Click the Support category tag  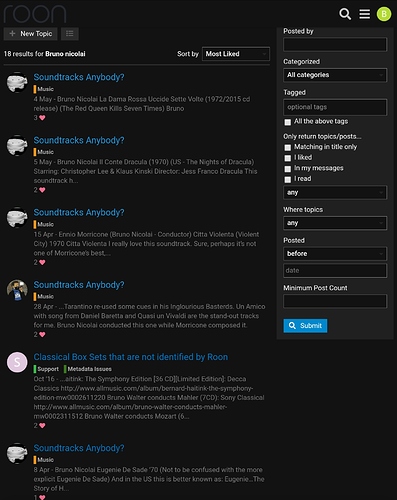tap(46, 369)
